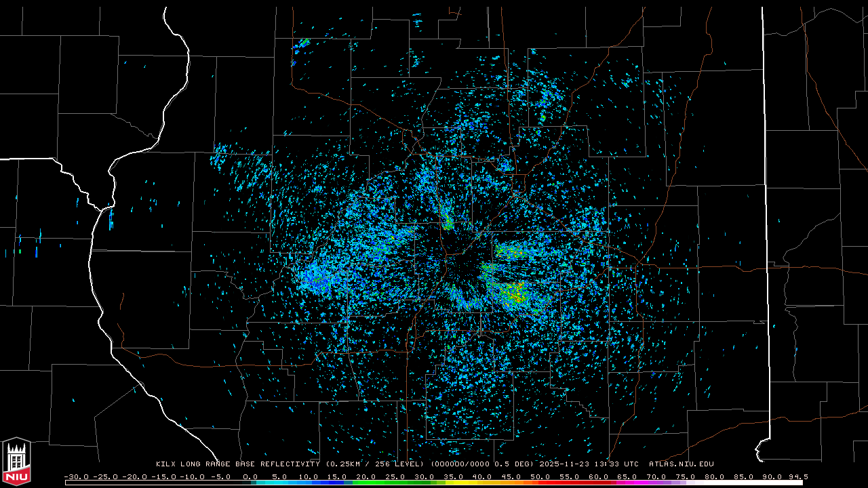Click the "25.0" scale label
Viewport: 868px width, 488px height.
pyautogui.click(x=396, y=476)
